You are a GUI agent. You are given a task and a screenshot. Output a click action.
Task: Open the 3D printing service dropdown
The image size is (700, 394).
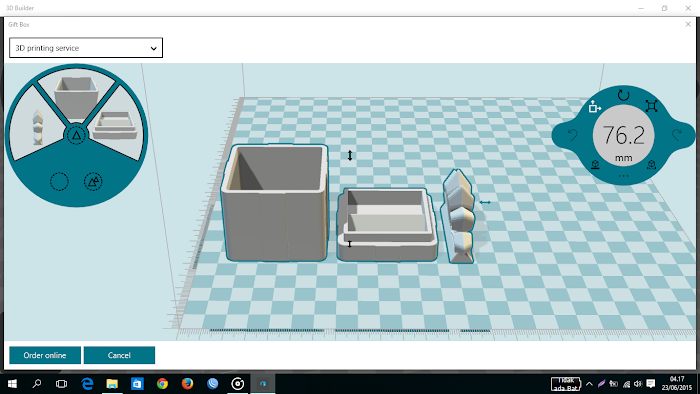86,48
